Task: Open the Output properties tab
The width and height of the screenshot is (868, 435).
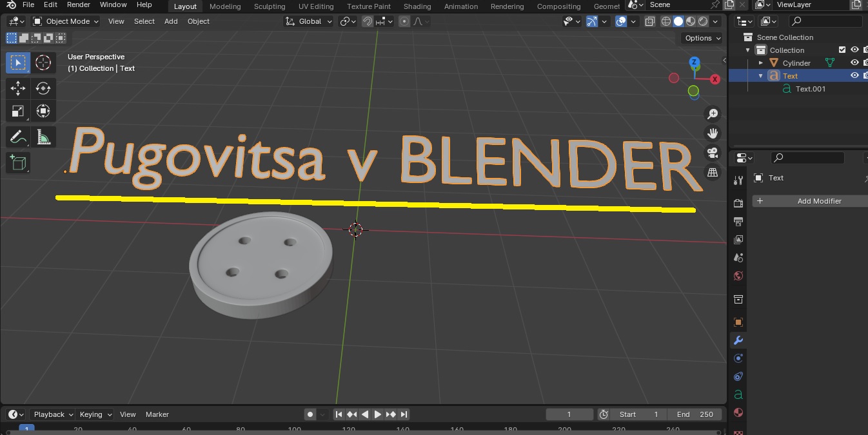Action: (x=738, y=222)
